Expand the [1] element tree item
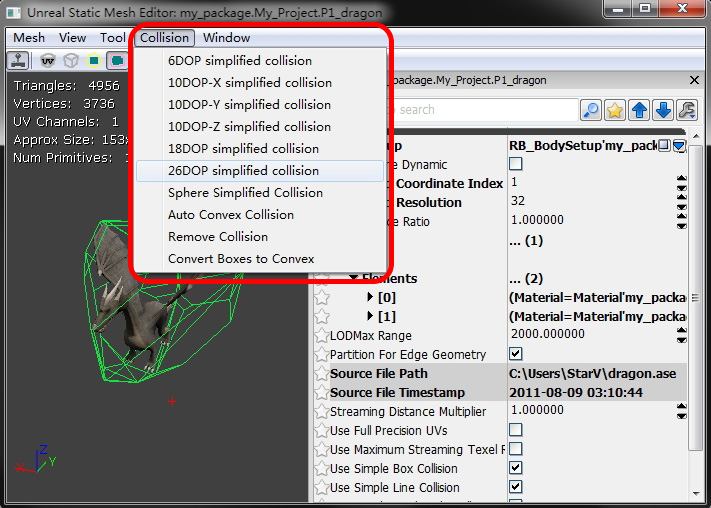The image size is (711, 508). pos(372,316)
